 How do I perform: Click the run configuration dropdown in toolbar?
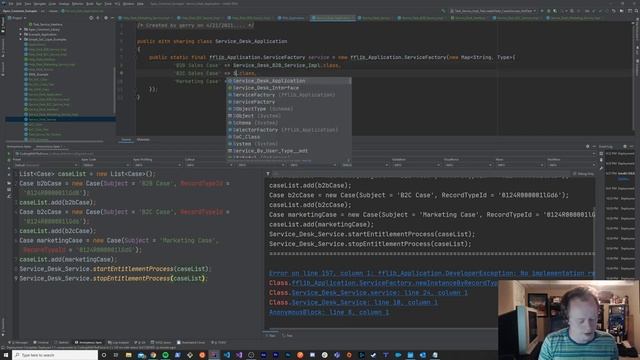493,11
